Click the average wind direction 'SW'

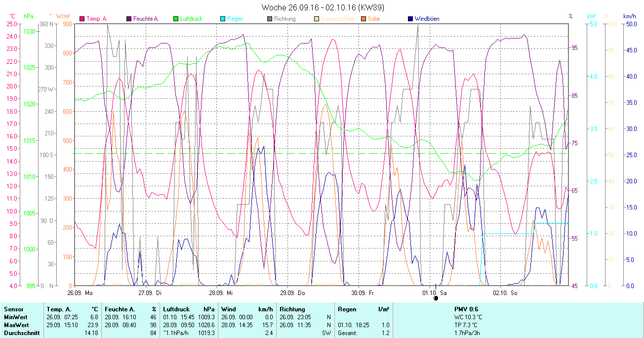[x=327, y=333]
